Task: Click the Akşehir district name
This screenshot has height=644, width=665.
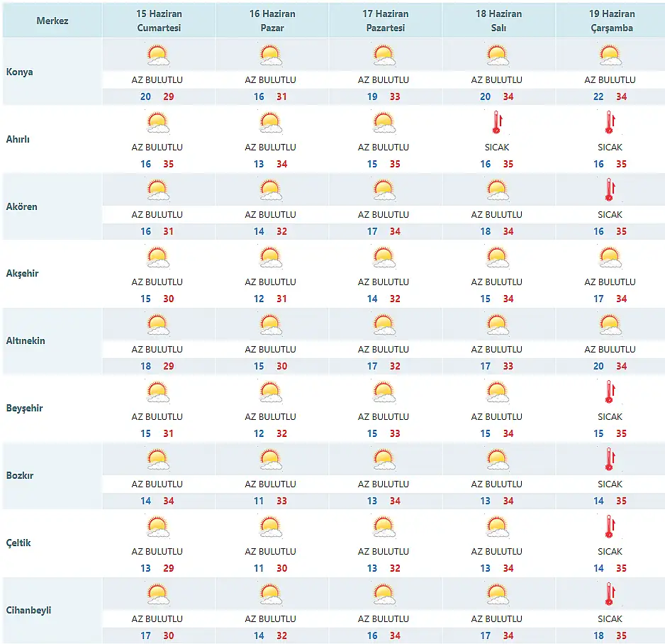Action: 22,273
